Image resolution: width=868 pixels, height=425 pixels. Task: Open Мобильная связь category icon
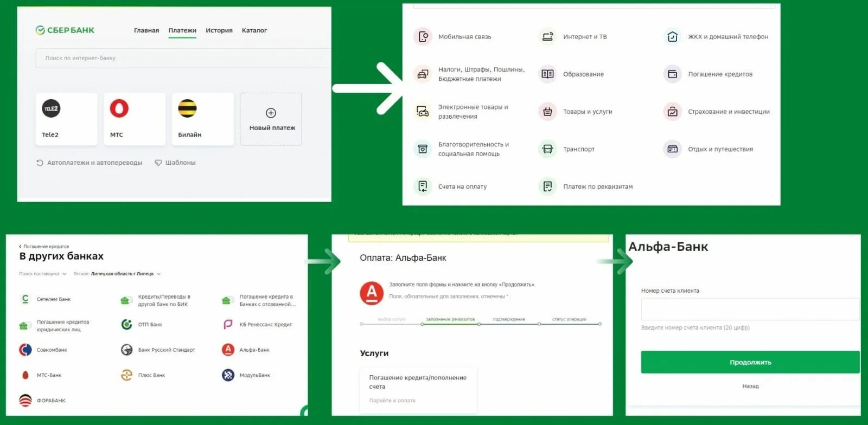[423, 36]
